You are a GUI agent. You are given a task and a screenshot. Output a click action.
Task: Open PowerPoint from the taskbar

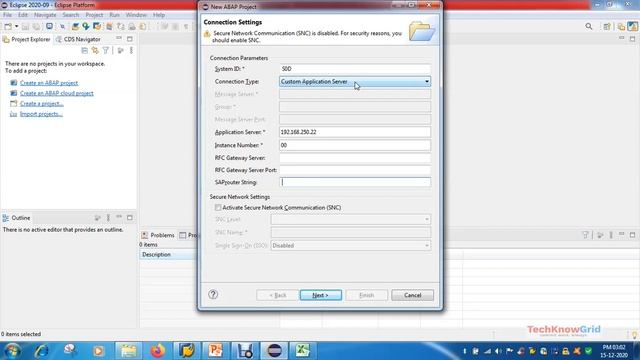pyautogui.click(x=215, y=351)
